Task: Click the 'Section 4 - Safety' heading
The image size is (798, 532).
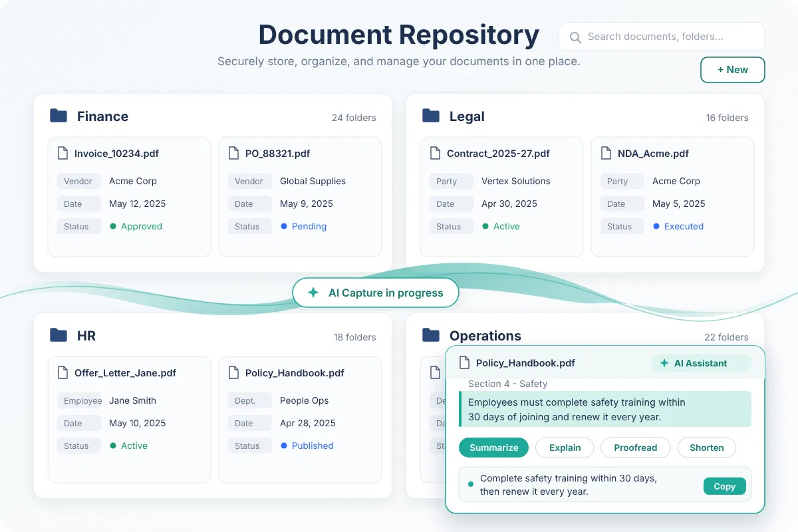Action: coord(507,384)
